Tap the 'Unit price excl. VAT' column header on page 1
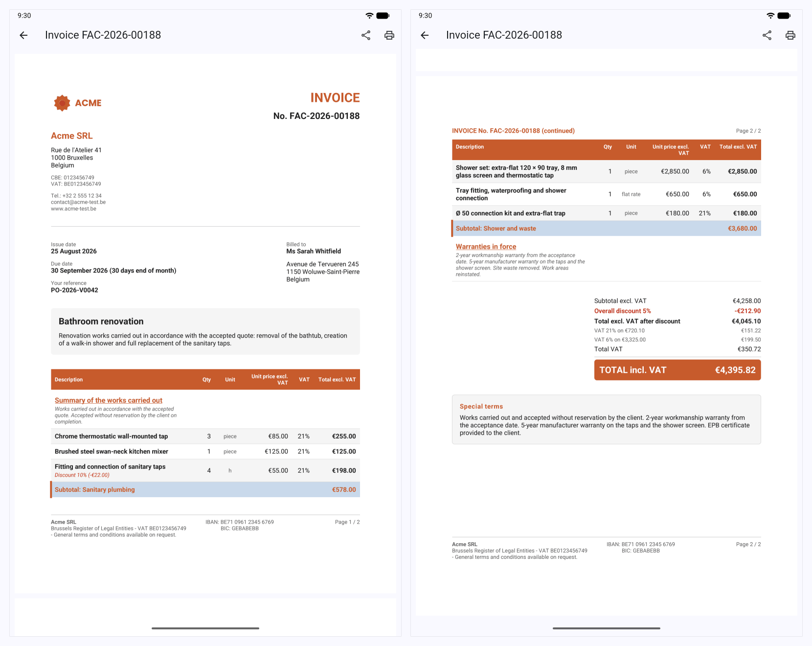The width and height of the screenshot is (812, 646). tap(270, 380)
